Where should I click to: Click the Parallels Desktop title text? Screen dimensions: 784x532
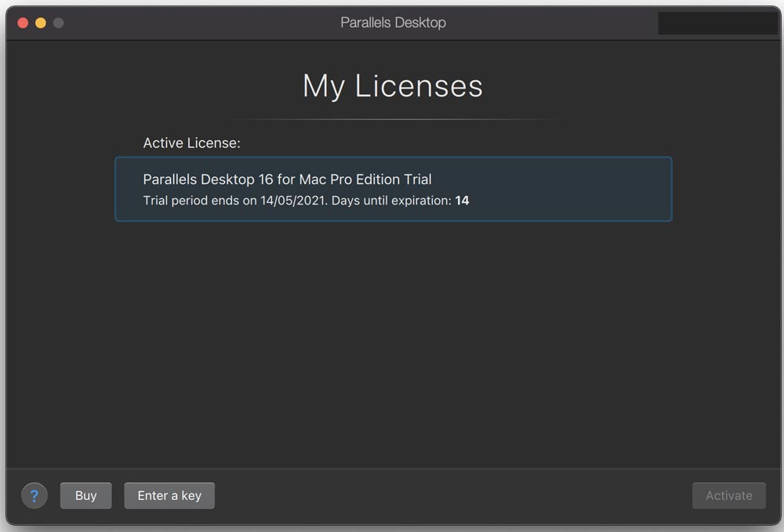coord(393,23)
